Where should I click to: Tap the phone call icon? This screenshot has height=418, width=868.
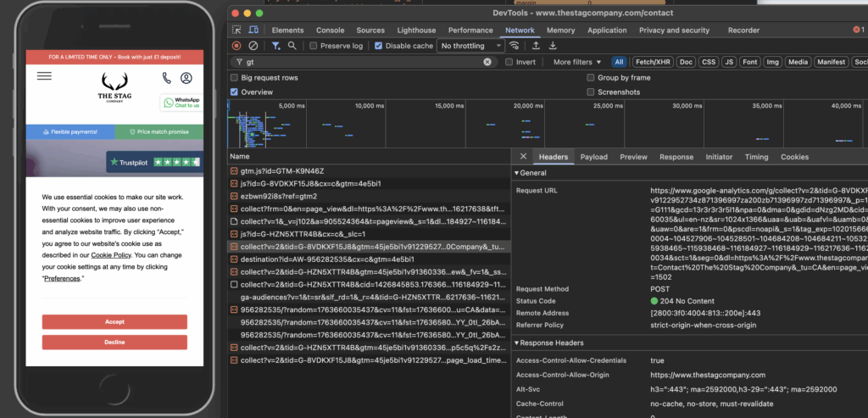click(167, 78)
